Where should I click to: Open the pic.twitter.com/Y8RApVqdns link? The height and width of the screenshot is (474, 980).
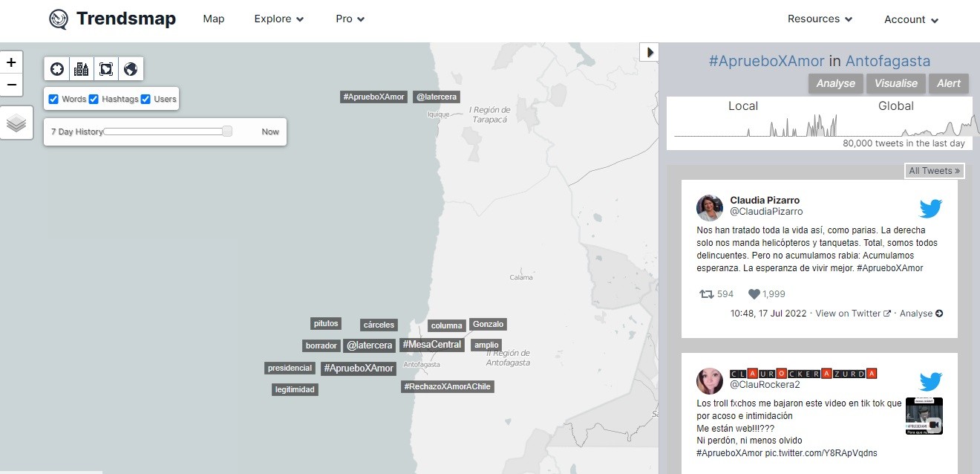821,453
